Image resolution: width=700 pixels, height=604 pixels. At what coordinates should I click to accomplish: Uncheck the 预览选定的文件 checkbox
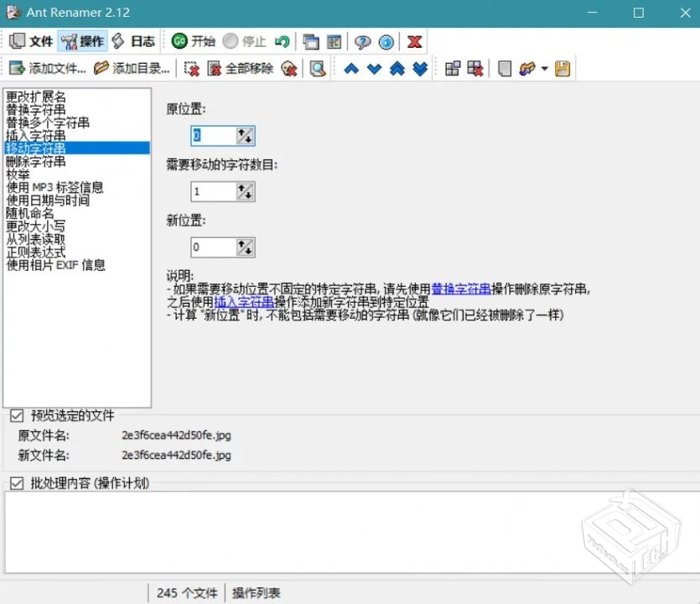pyautogui.click(x=16, y=414)
